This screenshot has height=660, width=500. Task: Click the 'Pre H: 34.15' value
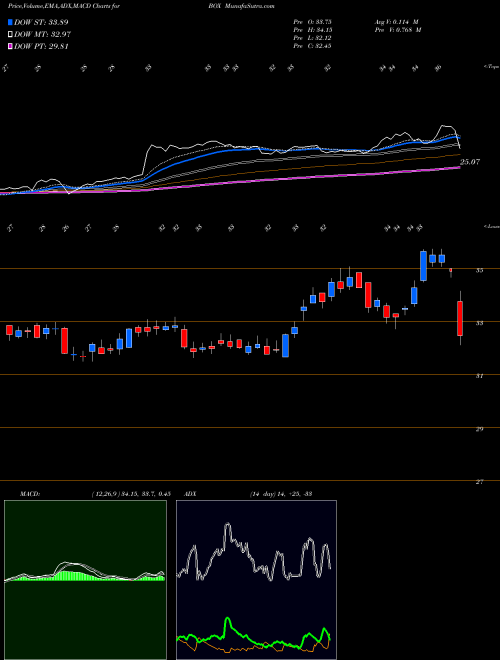coord(315,30)
